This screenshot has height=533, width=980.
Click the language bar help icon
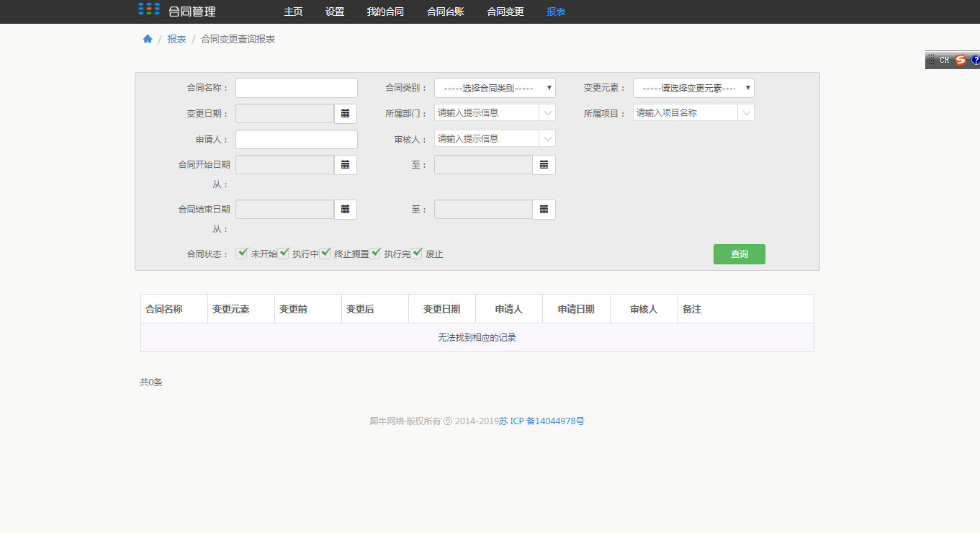(976, 61)
